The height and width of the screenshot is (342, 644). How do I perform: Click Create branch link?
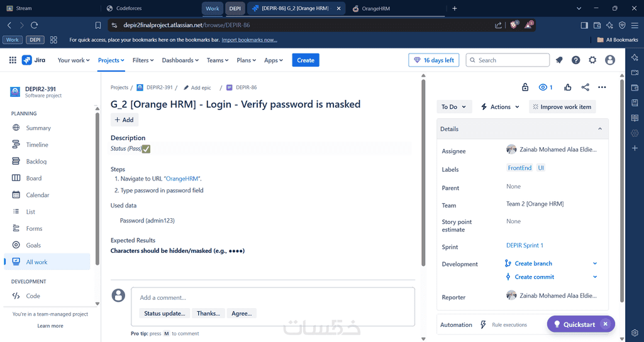coord(533,263)
